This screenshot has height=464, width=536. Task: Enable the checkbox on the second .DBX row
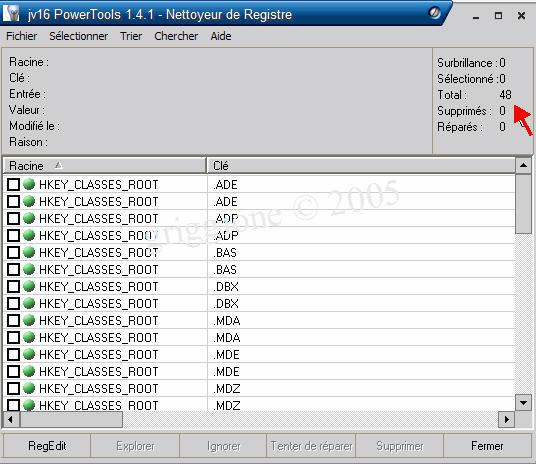tap(13, 303)
